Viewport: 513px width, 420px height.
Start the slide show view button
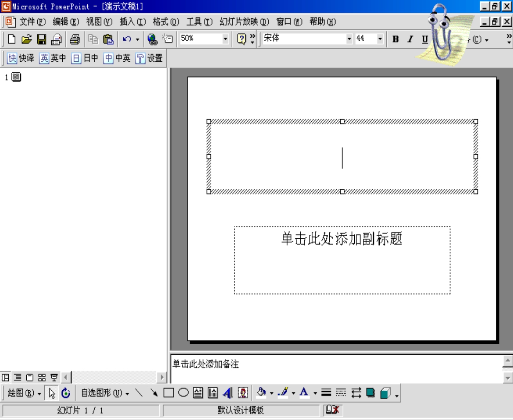(54, 378)
